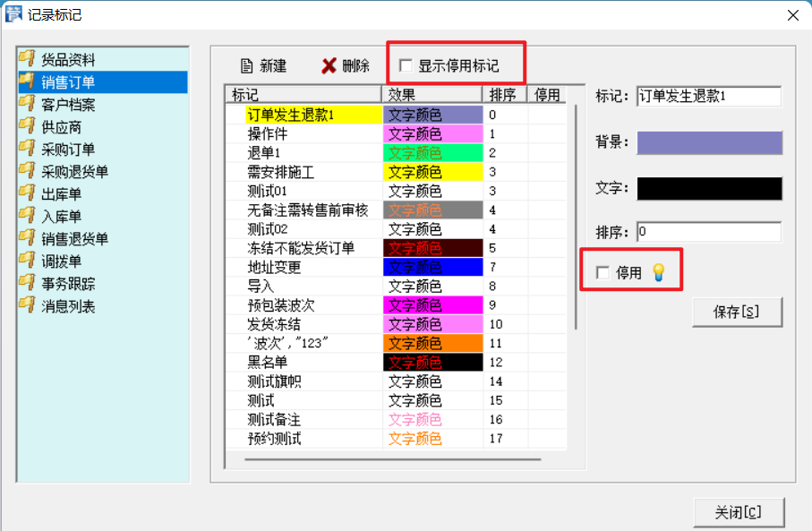Select the 导入 row
The image size is (812, 531).
tap(397, 286)
